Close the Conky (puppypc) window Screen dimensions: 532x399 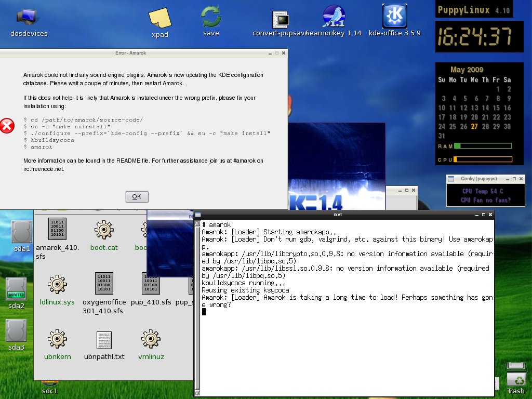(x=521, y=179)
